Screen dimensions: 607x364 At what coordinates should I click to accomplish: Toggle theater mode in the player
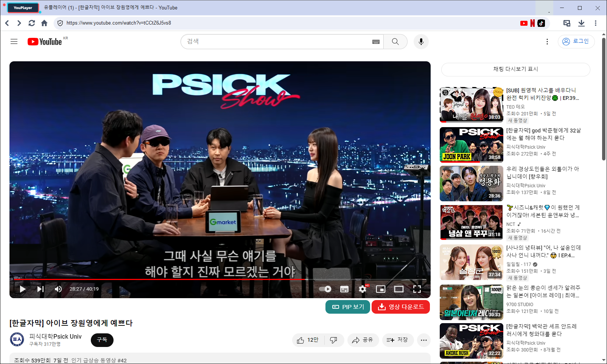[x=398, y=289]
